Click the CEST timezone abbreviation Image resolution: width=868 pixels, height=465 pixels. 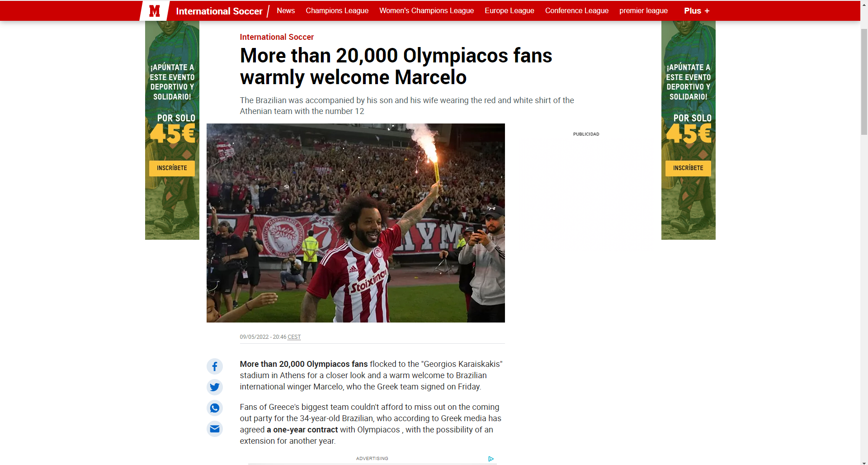coord(294,337)
